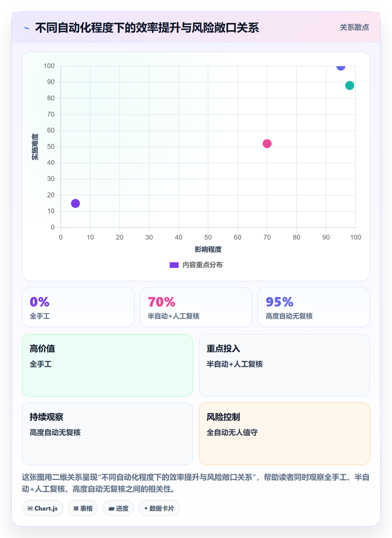Click the Chart.js tag chip
392x538 pixels.
point(43,508)
